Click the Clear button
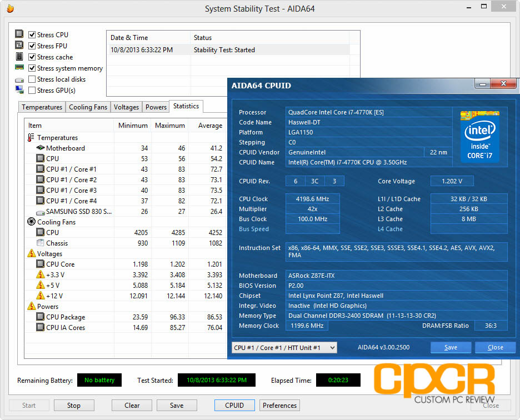The width and height of the screenshot is (520, 420). point(132,406)
